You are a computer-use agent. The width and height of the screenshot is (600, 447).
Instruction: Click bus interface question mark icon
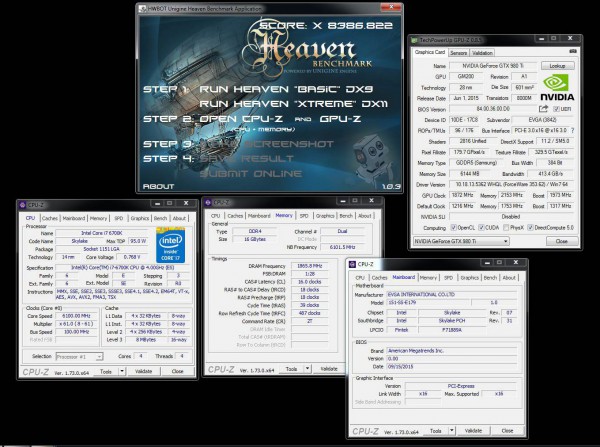(x=572, y=131)
